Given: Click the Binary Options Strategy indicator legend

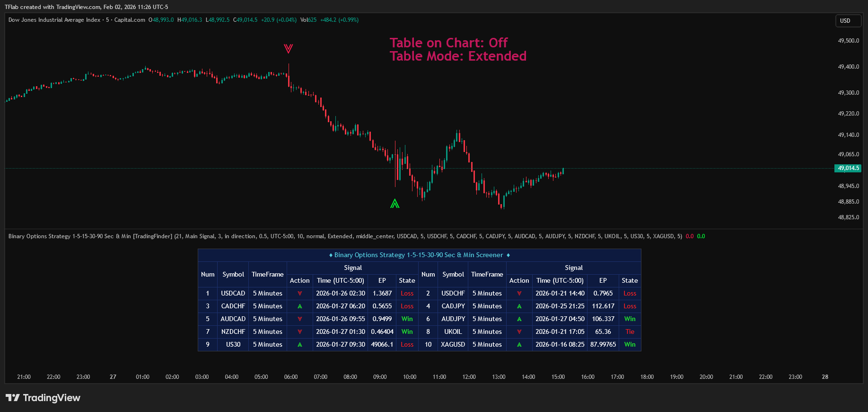Looking at the screenshot, I should 345,236.
